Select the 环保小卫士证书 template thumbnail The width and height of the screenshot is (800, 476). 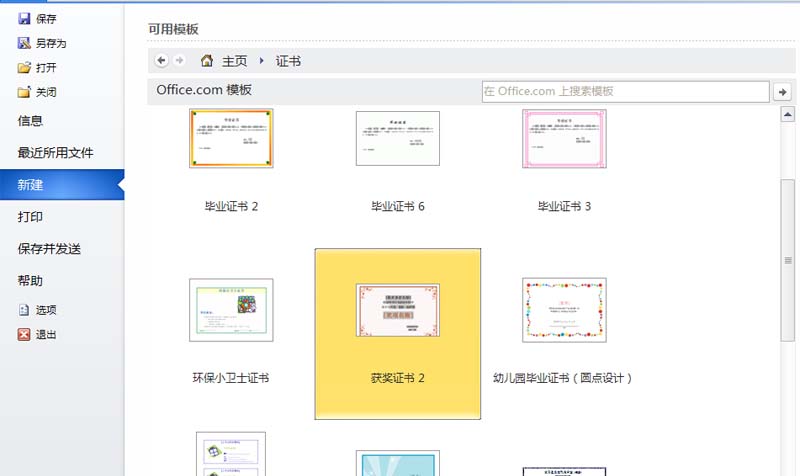coord(231,310)
